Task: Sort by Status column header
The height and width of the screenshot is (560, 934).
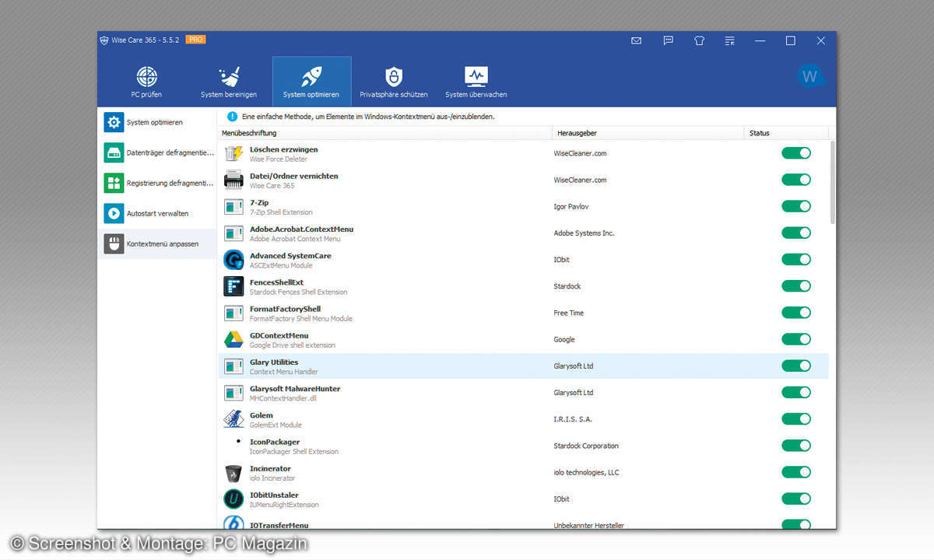Action: tap(786, 133)
